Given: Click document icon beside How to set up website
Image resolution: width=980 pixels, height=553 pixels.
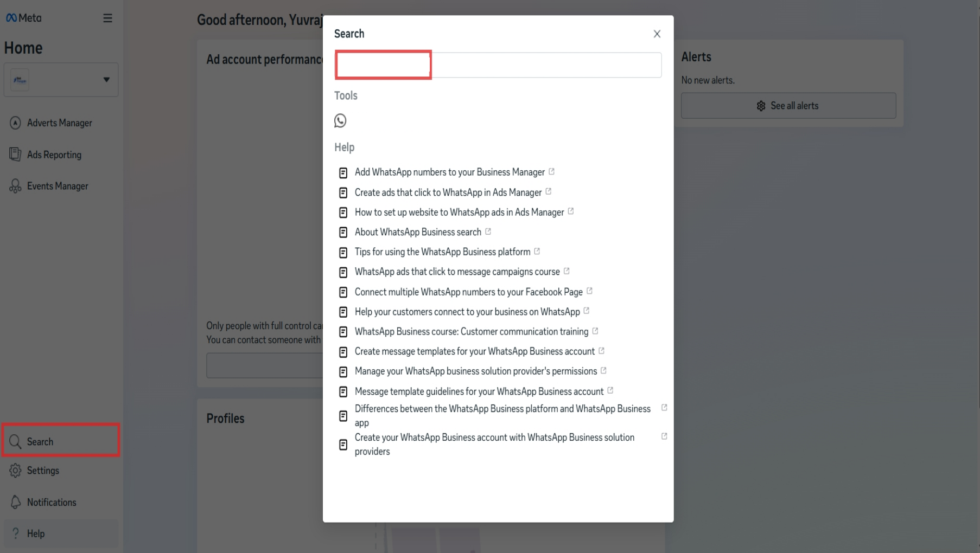Looking at the screenshot, I should tap(343, 213).
